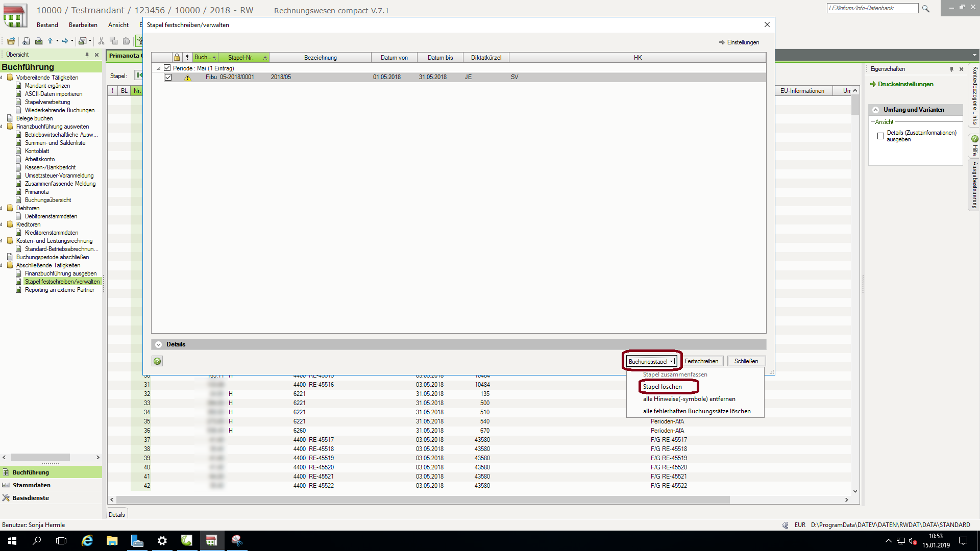Click the horizontal scrollbar in the navigation tree
The image size is (980, 551).
41,458
